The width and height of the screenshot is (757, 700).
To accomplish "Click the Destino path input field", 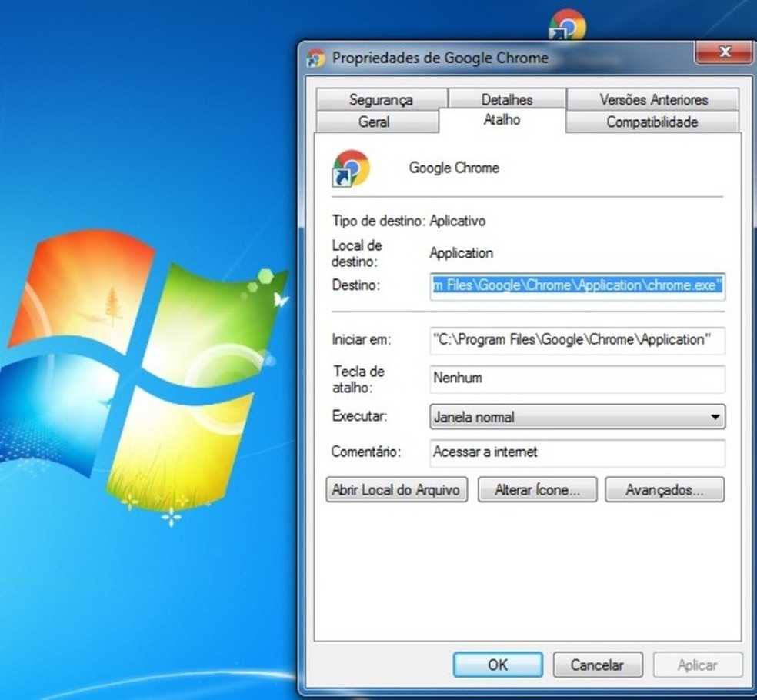I will coord(577,285).
